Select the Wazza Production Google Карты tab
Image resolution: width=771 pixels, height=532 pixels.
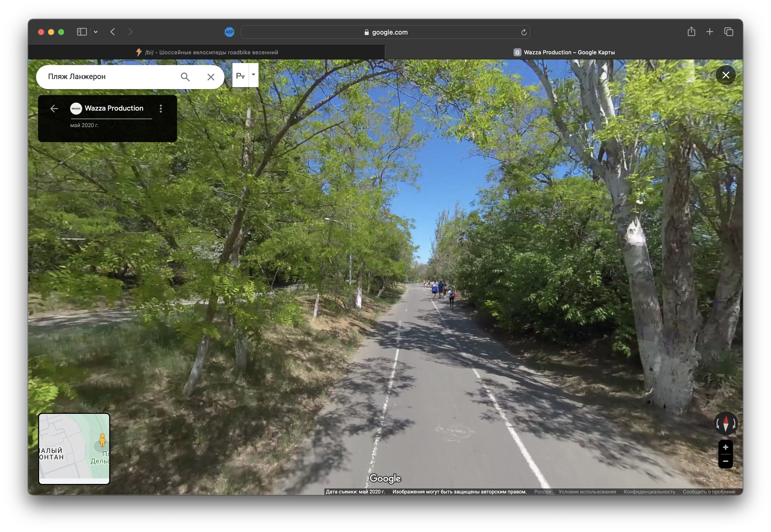pos(564,52)
